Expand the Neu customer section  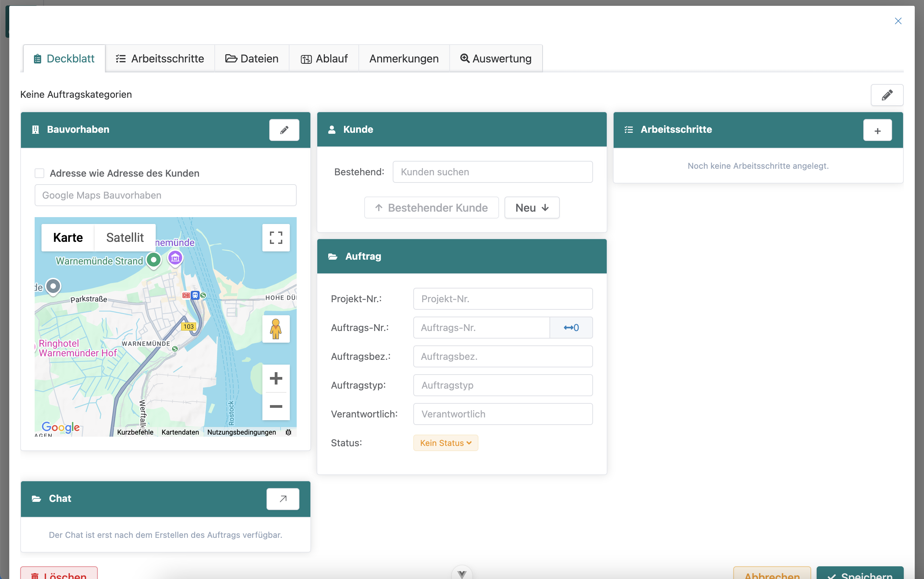tap(532, 208)
